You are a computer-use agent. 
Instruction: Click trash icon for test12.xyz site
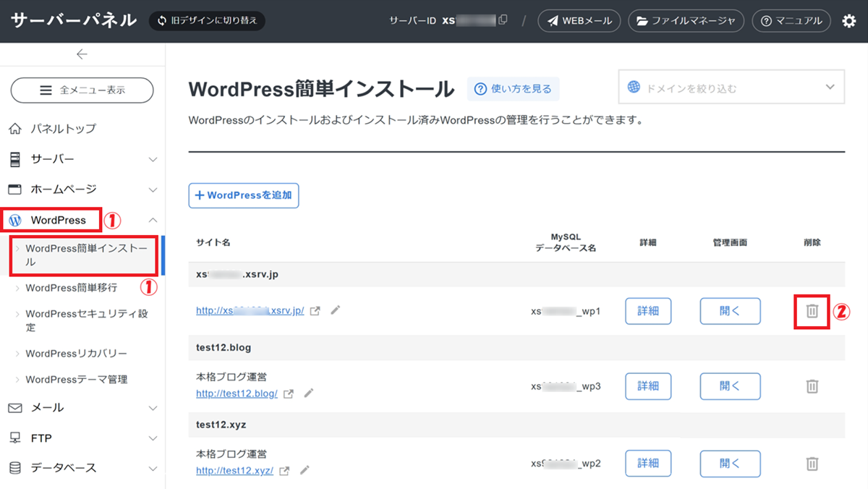(812, 464)
